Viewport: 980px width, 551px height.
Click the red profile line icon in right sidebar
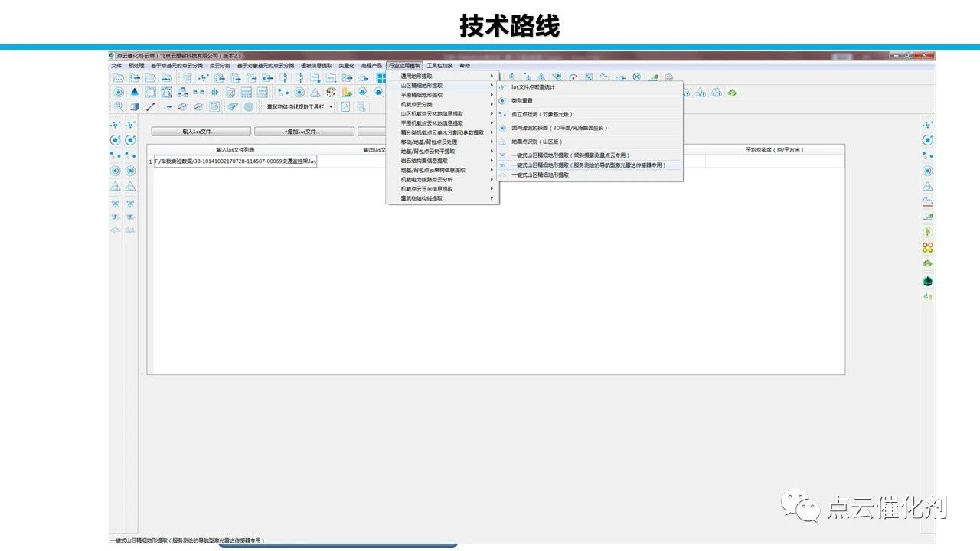click(928, 202)
